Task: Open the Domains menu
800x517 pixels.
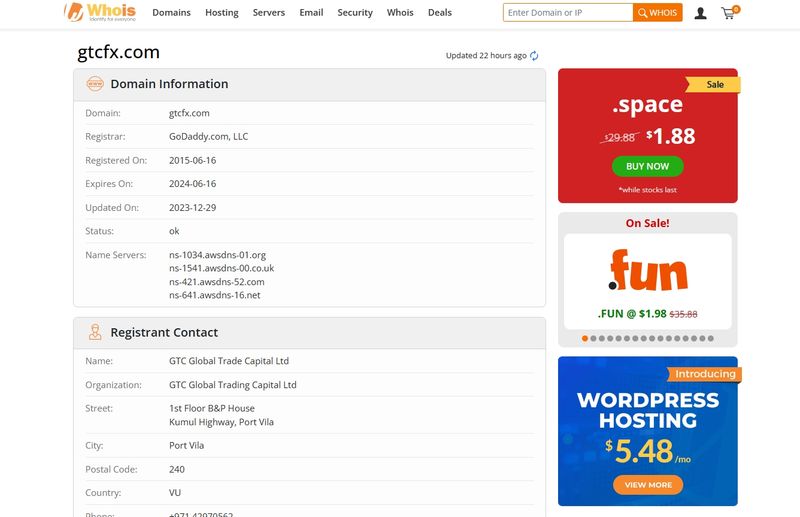Action: tap(171, 13)
